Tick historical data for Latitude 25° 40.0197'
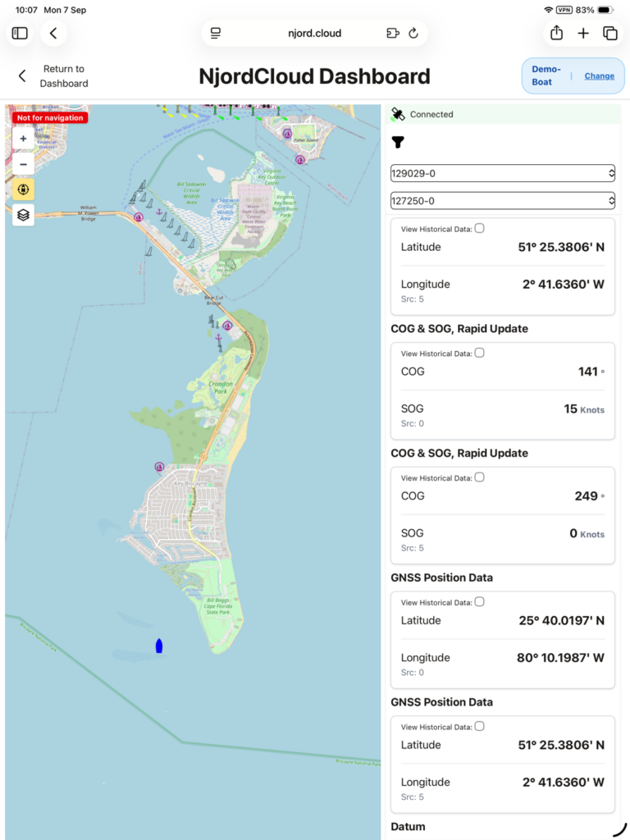 tap(479, 601)
